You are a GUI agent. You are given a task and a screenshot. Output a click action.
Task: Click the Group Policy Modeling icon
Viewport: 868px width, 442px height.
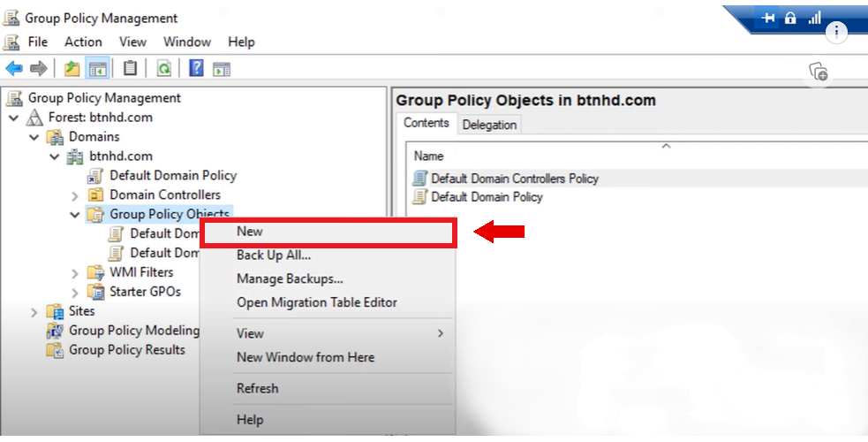[55, 331]
